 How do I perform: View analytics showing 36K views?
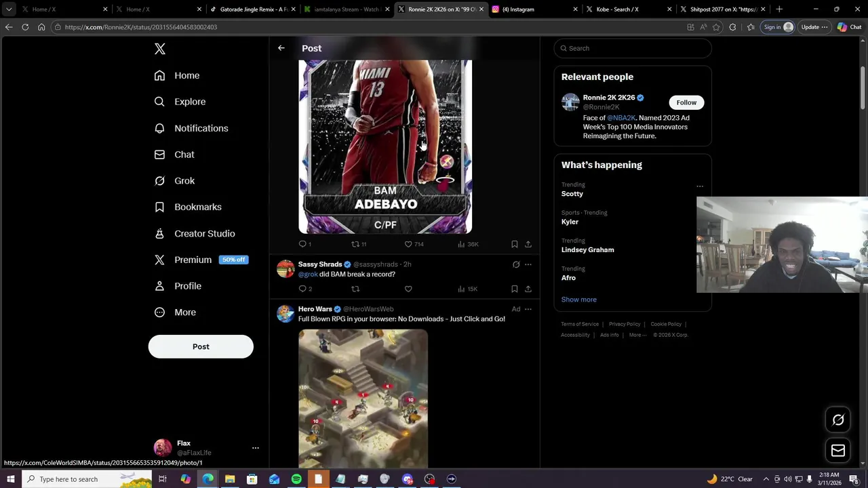[x=468, y=244]
